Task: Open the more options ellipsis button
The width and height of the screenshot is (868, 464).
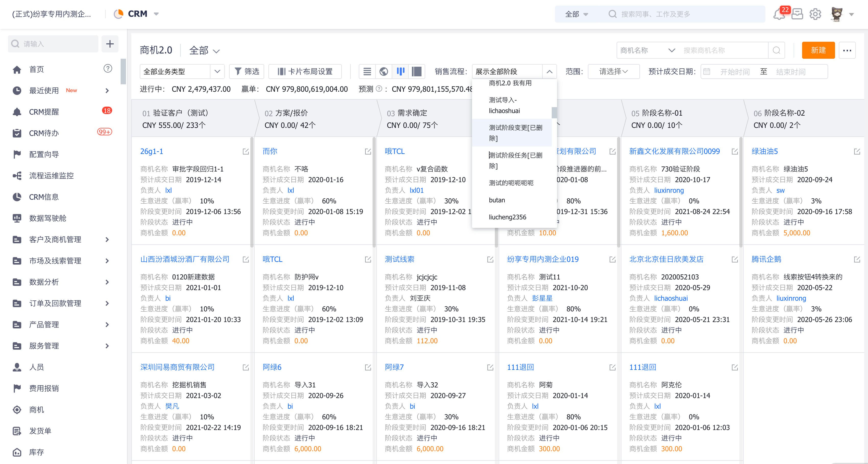Action: click(x=847, y=50)
